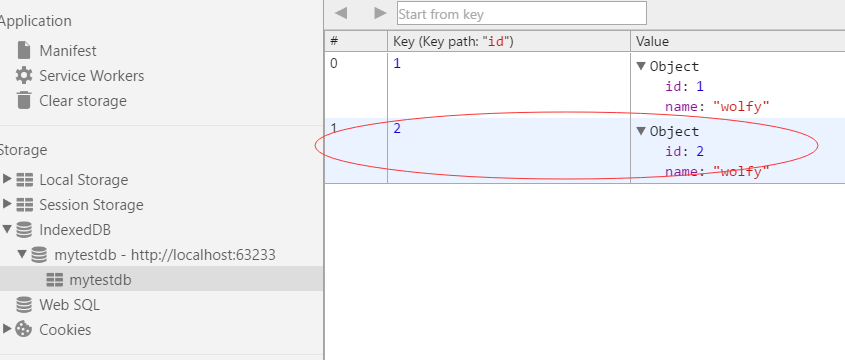
Task: Click the Key path column header
Action: [509, 41]
